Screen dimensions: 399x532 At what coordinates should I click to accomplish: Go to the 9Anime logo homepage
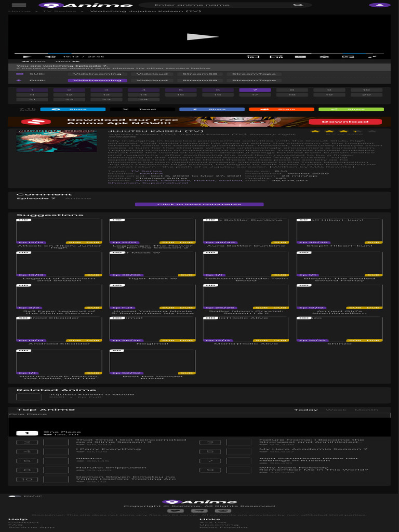[86, 5]
